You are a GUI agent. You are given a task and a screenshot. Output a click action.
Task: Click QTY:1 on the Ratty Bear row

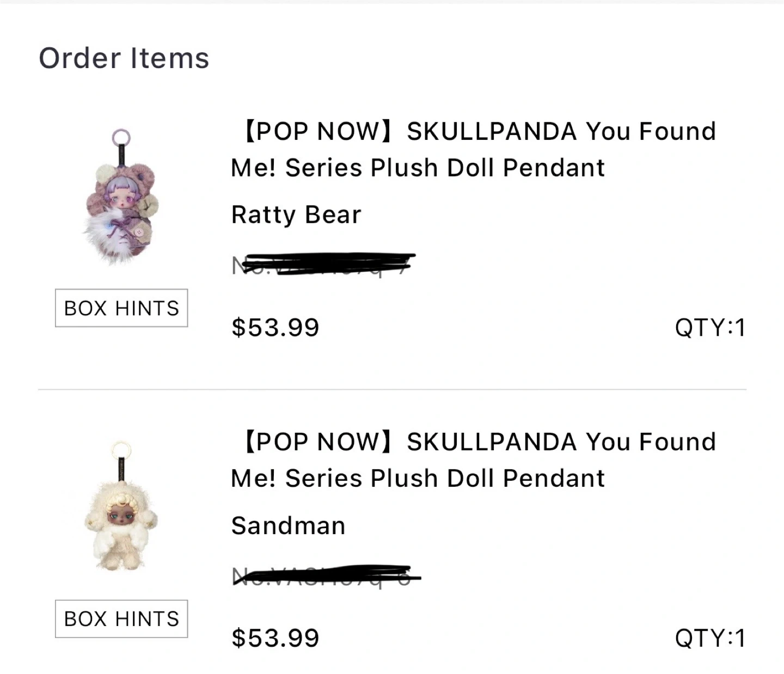click(709, 328)
